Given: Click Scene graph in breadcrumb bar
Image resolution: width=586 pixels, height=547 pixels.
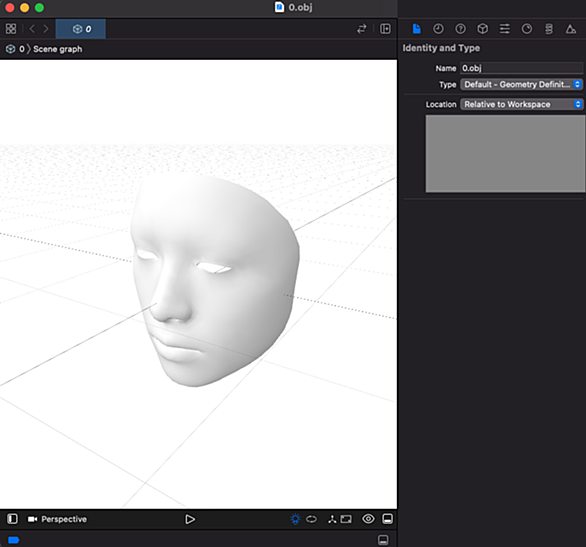Looking at the screenshot, I should coord(58,49).
